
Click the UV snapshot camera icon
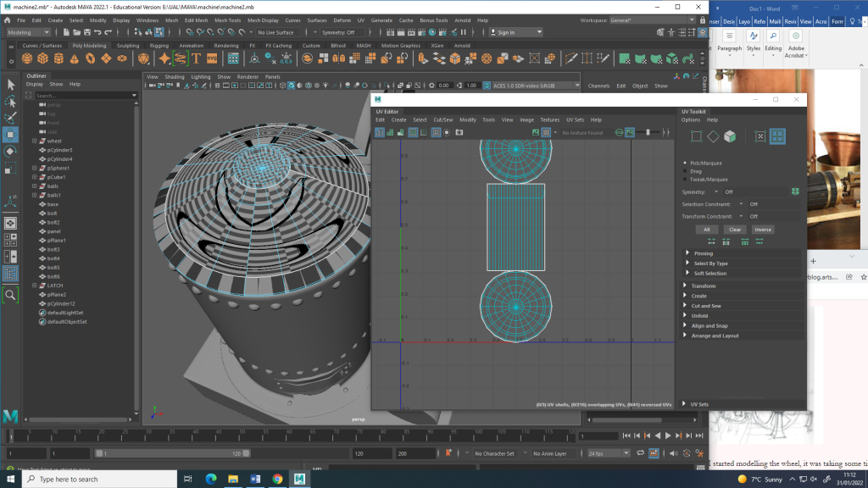pos(459,133)
